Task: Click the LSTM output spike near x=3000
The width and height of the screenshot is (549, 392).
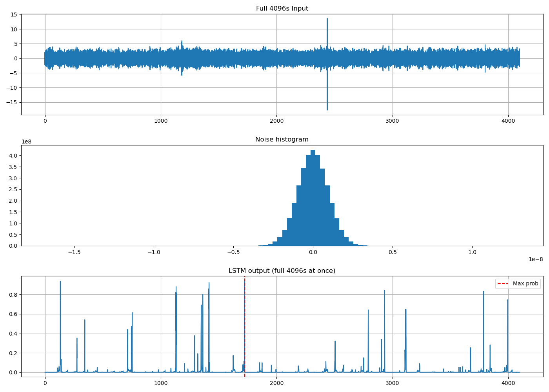Action: [384, 331]
